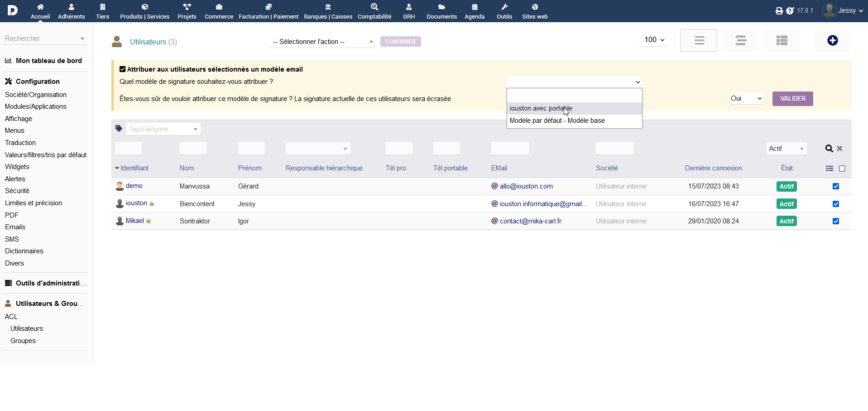Launch search with the magnifier icon
Viewport: 868px width, 411px height.
(829, 148)
